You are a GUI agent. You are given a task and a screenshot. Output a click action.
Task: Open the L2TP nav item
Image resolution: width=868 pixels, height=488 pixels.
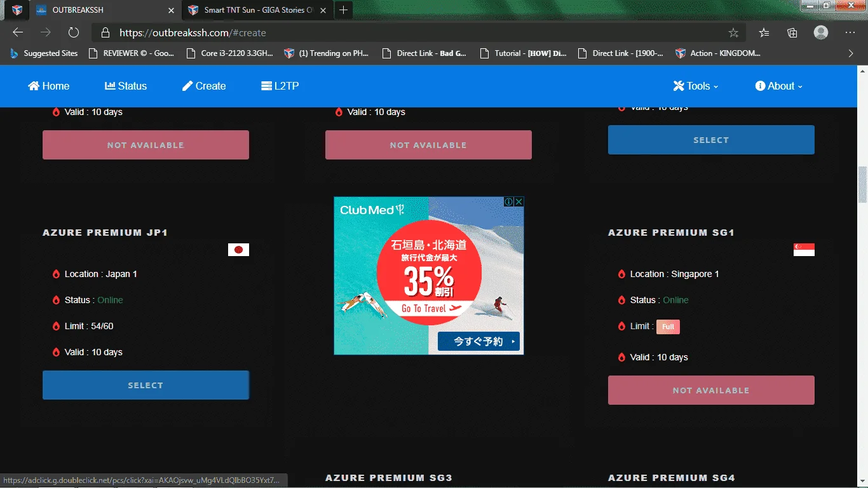click(x=280, y=86)
